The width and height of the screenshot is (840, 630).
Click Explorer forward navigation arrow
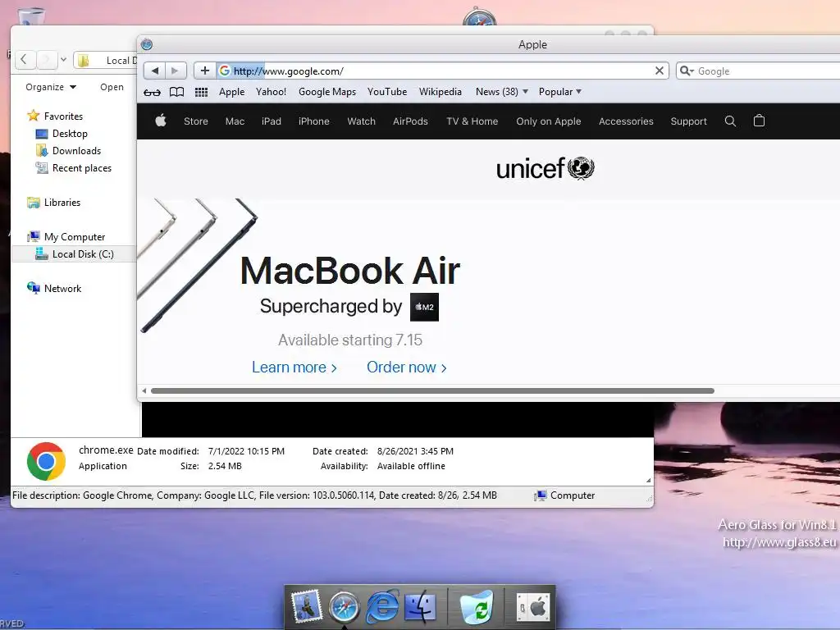click(x=47, y=59)
